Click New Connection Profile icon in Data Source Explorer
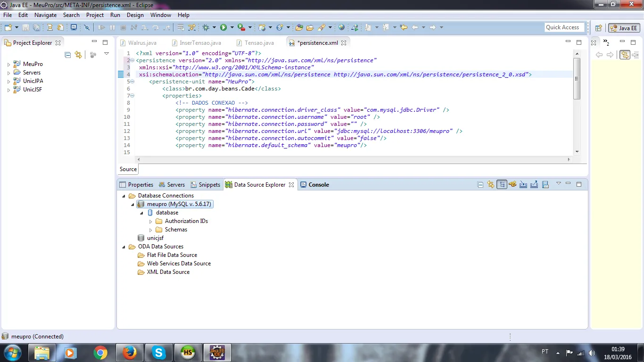This screenshot has width=644, height=362. [512, 185]
